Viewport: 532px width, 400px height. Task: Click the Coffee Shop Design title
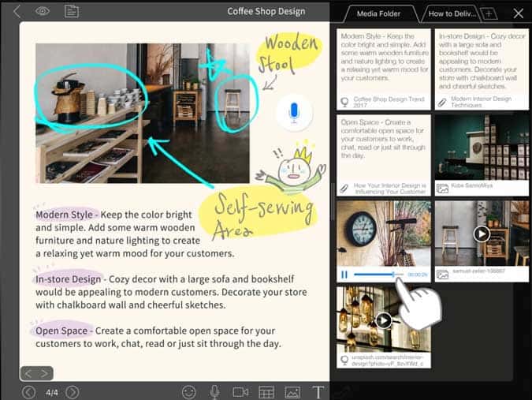point(266,12)
